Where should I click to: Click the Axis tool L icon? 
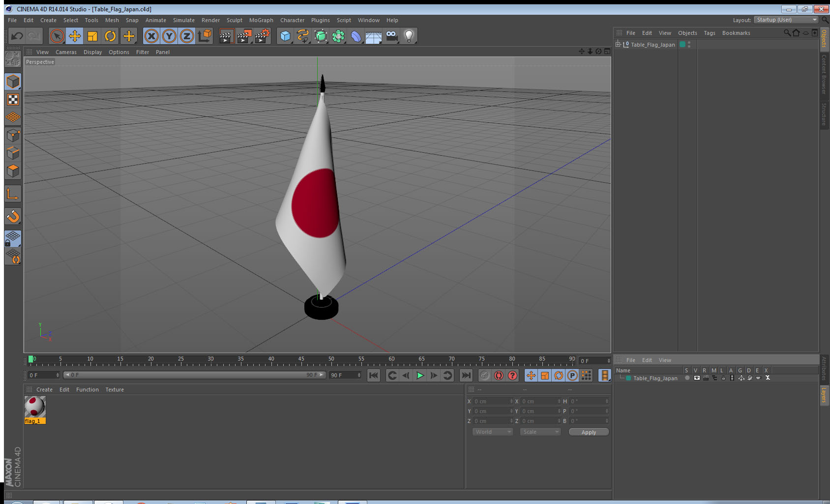coord(13,194)
